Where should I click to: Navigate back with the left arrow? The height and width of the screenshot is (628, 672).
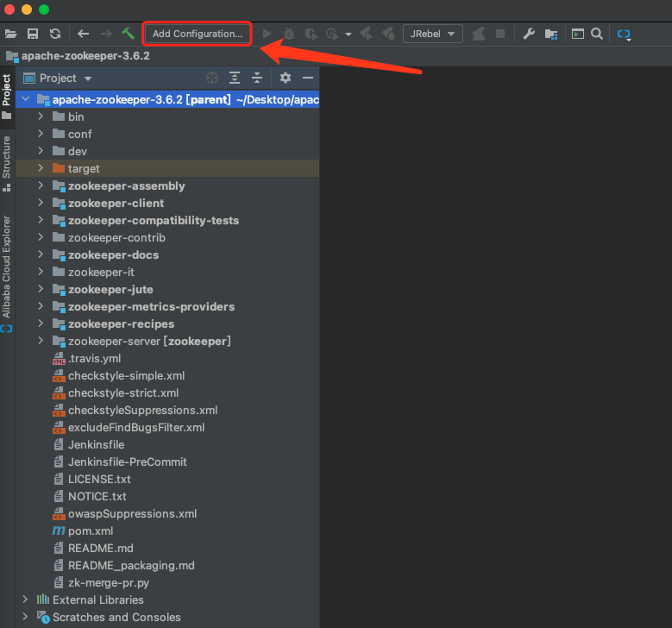(83, 34)
